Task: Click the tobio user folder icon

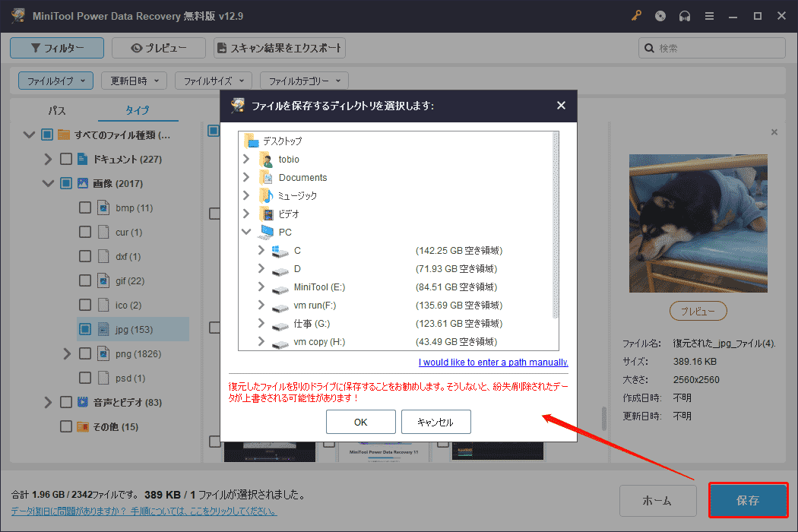Action: pyautogui.click(x=266, y=160)
